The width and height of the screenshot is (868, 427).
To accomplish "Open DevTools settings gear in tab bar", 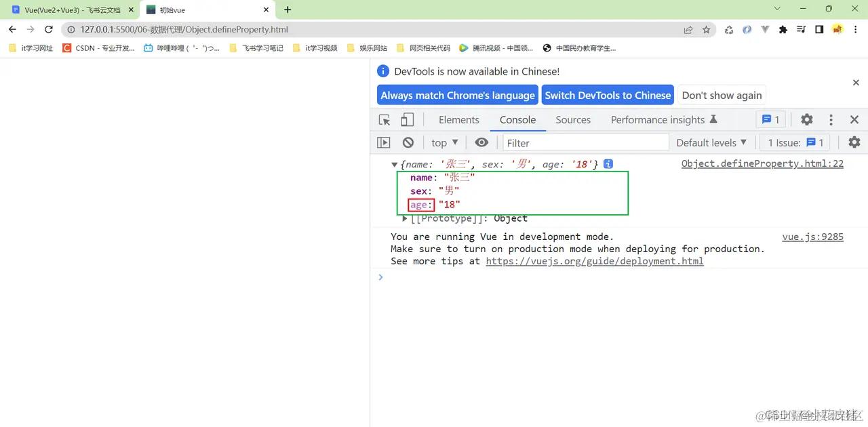I will click(x=806, y=120).
